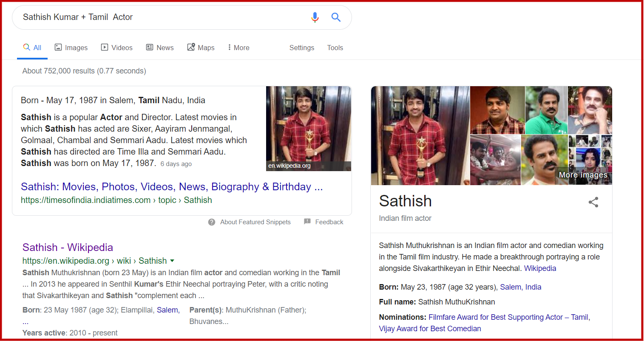Click the question mark About Featured Snippets icon

[x=212, y=222]
